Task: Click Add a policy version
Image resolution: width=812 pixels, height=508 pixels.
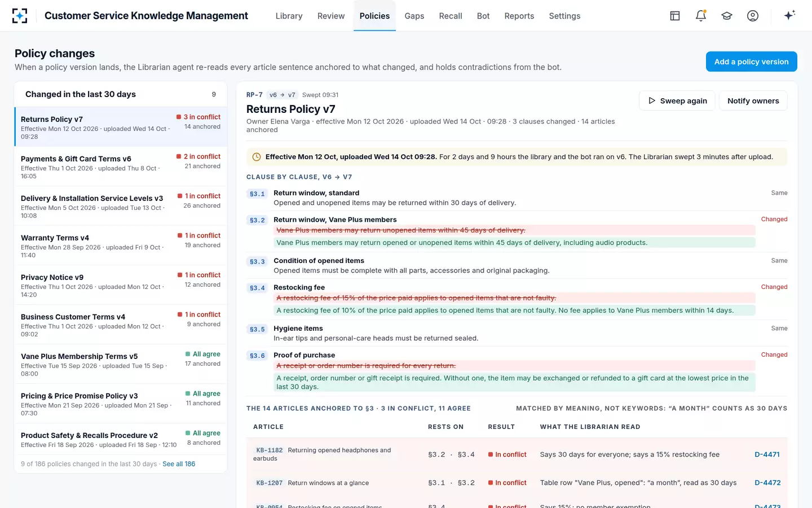Action: pyautogui.click(x=751, y=62)
